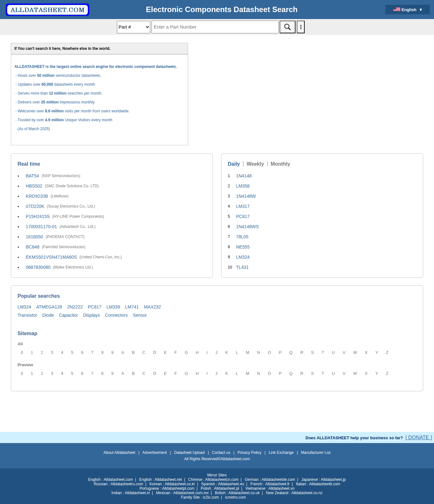Switch to the Monthly ranking tab
The width and height of the screenshot is (434, 504).
coord(280,164)
